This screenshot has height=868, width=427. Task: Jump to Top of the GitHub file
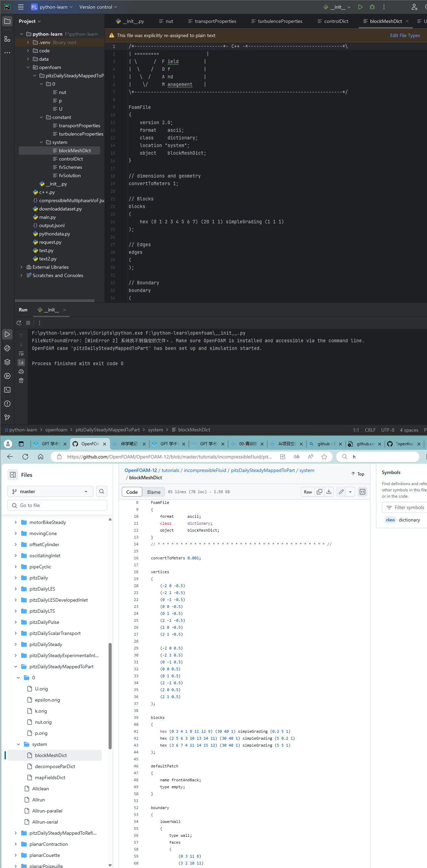(x=358, y=474)
